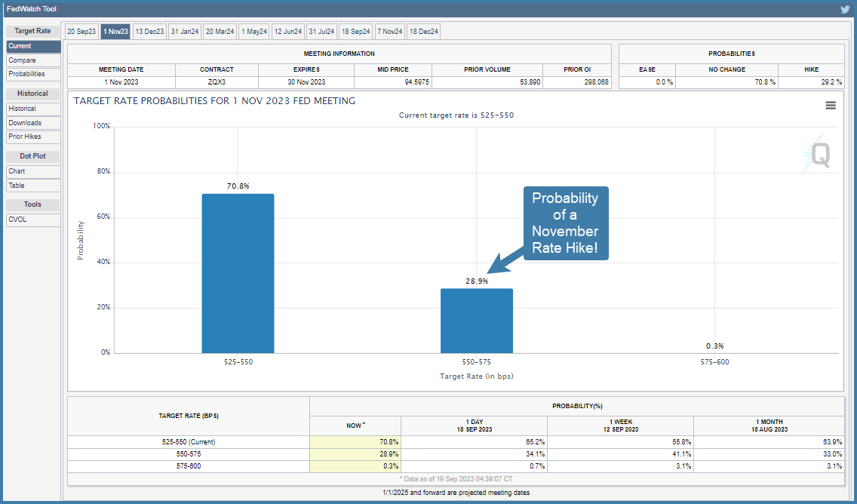The height and width of the screenshot is (504, 857).
Task: Select the 20 Sep23 meeting tab
Action: coord(81,32)
